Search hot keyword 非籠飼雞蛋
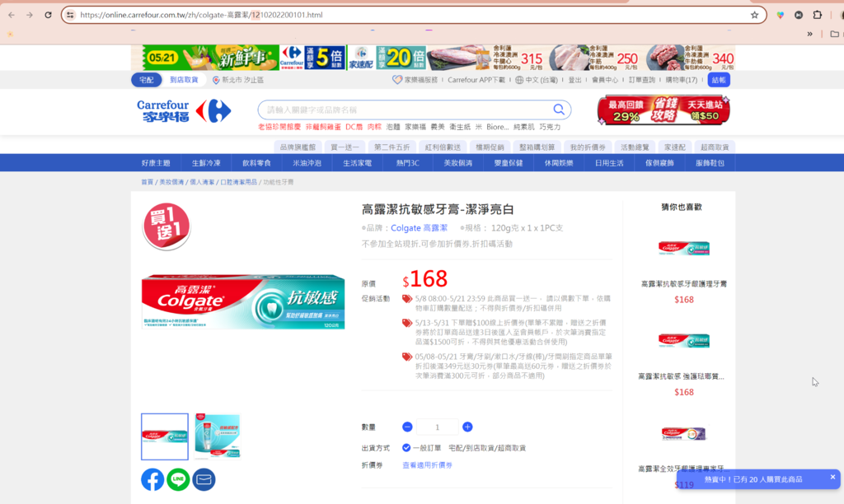The width and height of the screenshot is (844, 504). pos(323,127)
